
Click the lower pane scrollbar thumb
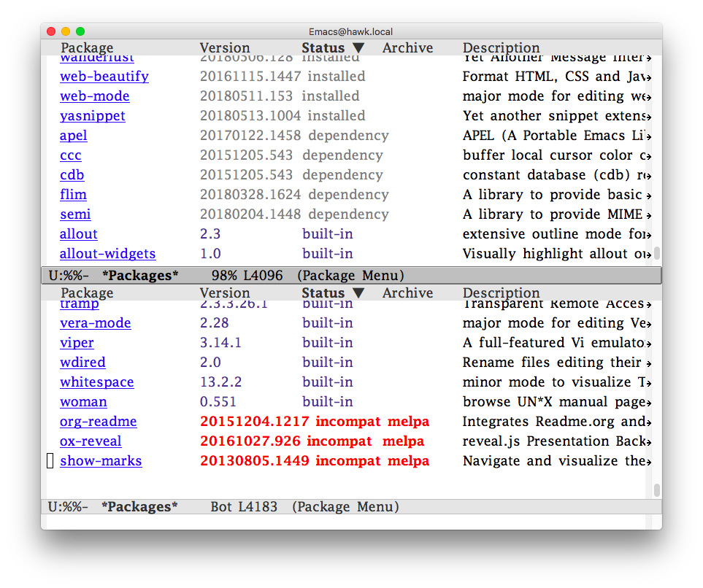(657, 490)
